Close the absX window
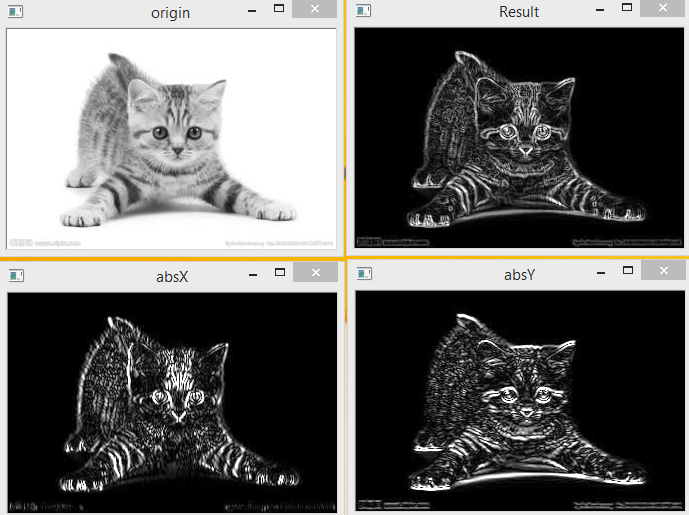Viewport: 689px width, 515px height. point(315,271)
